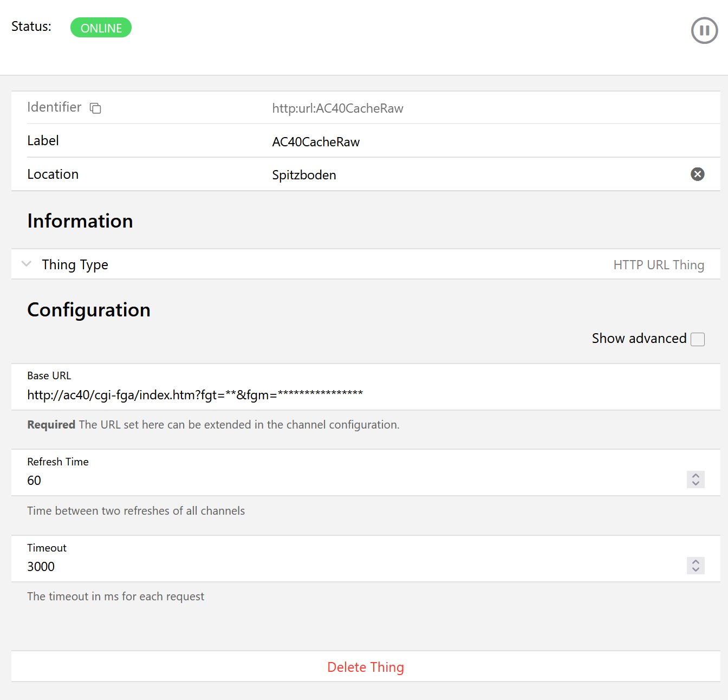728x700 pixels.
Task: Expand the Thing Type chevron
Action: pos(26,264)
